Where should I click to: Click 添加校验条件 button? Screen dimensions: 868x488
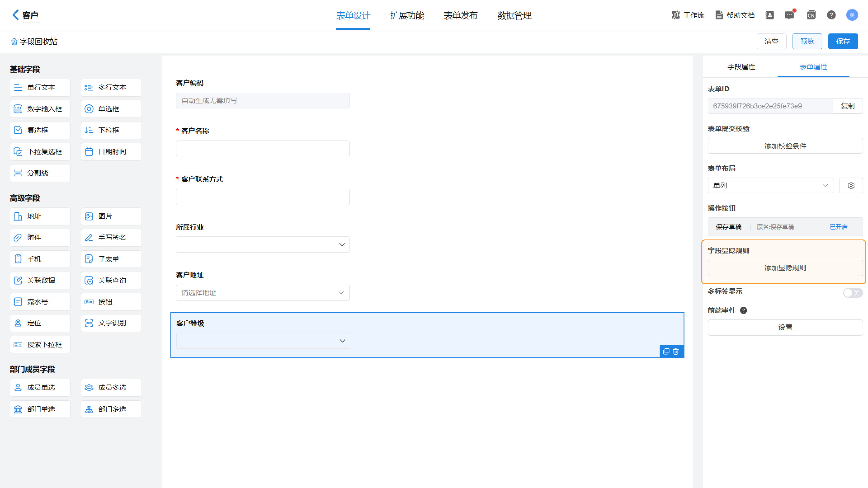coord(785,146)
